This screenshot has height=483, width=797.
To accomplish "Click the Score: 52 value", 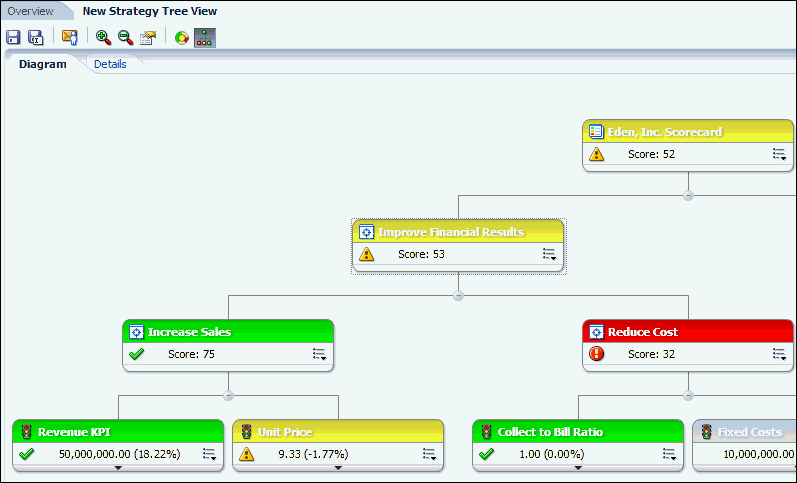I will 652,154.
